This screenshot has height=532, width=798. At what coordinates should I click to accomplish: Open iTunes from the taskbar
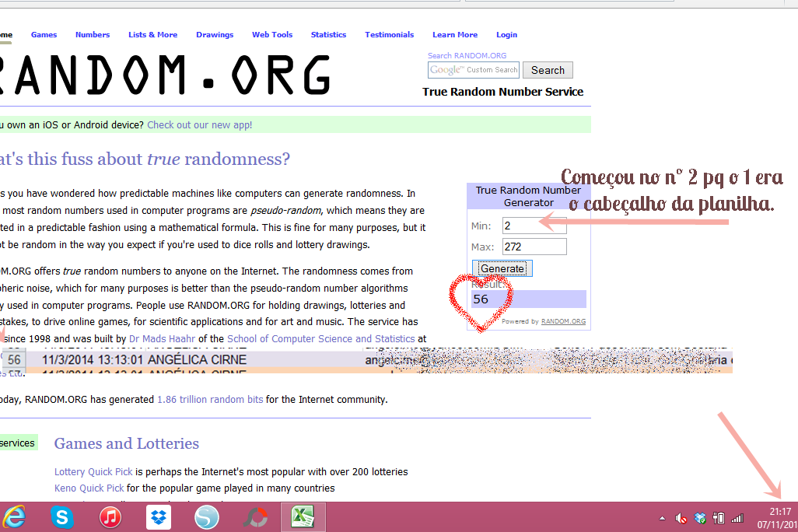coord(110,518)
